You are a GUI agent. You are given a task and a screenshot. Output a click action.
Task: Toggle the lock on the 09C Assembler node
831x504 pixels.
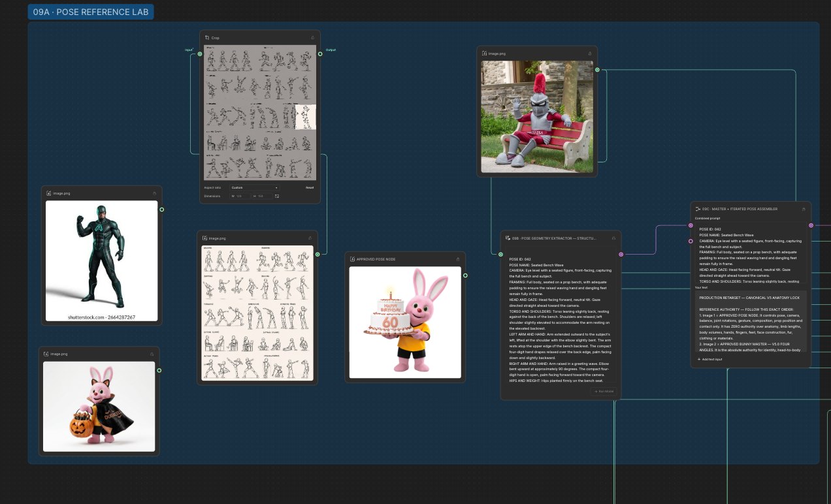pyautogui.click(x=804, y=209)
